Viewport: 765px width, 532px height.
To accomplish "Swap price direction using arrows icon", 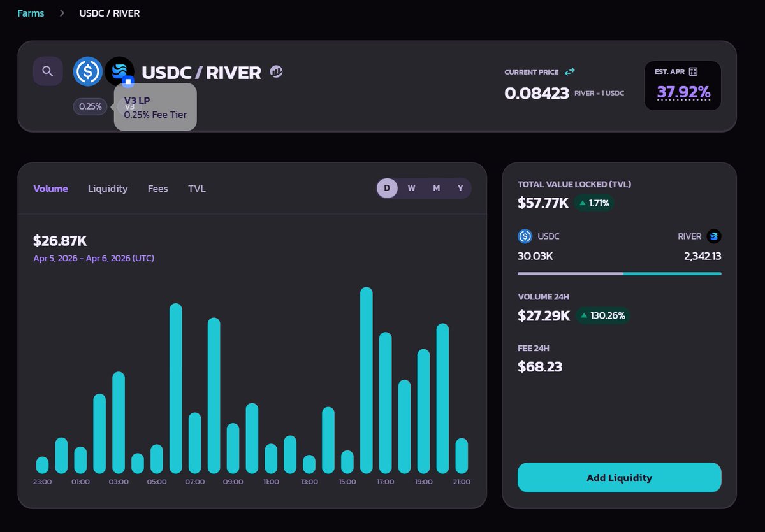I will [x=569, y=72].
